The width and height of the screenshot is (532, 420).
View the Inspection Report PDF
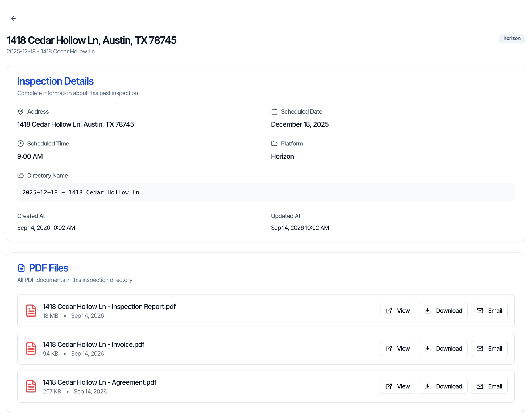click(397, 310)
